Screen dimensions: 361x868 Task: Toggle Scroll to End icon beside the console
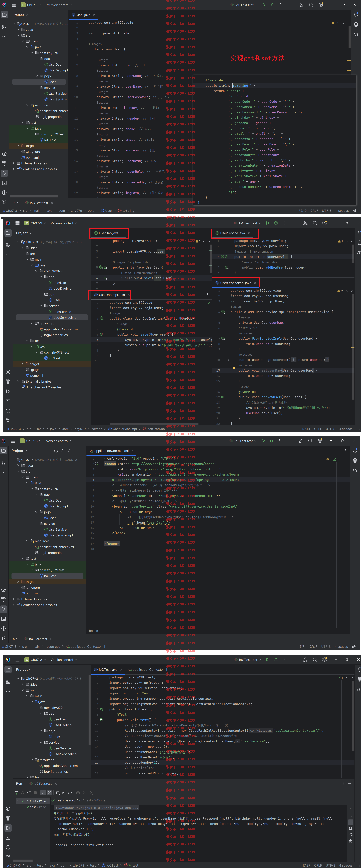(351, 829)
